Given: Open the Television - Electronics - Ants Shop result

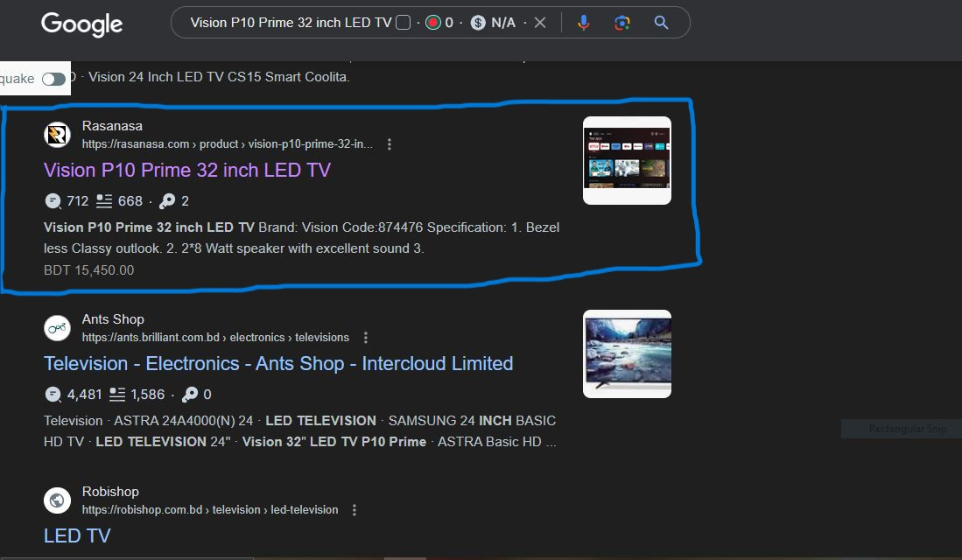Looking at the screenshot, I should [278, 363].
